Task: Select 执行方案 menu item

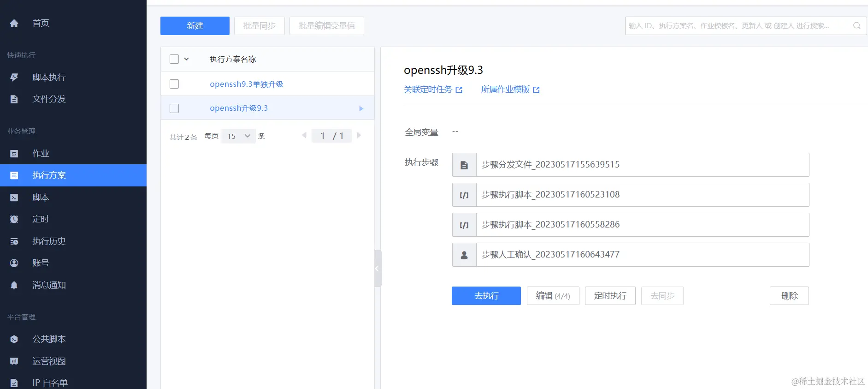Action: 73,175
